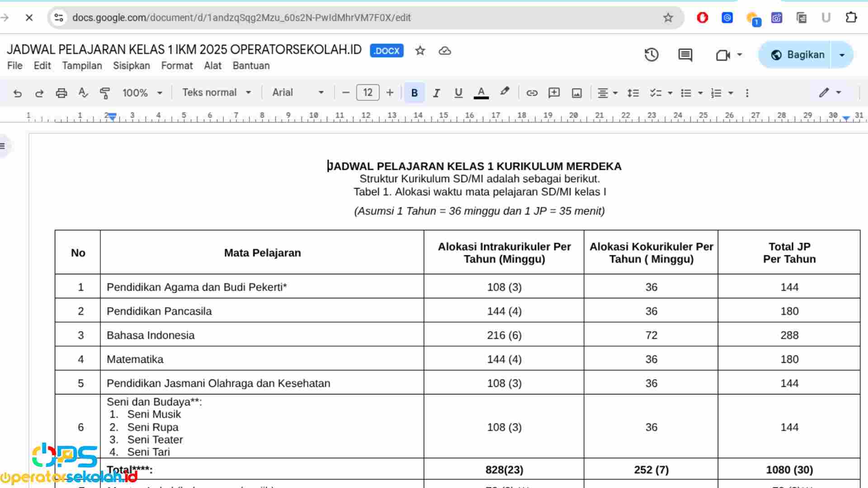Check the cloud save status icon
This screenshot has height=488, width=868.
pyautogui.click(x=445, y=51)
